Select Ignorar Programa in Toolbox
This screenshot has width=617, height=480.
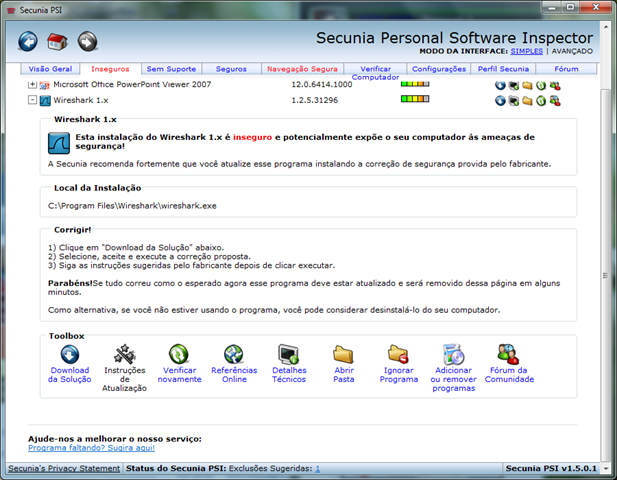click(399, 364)
